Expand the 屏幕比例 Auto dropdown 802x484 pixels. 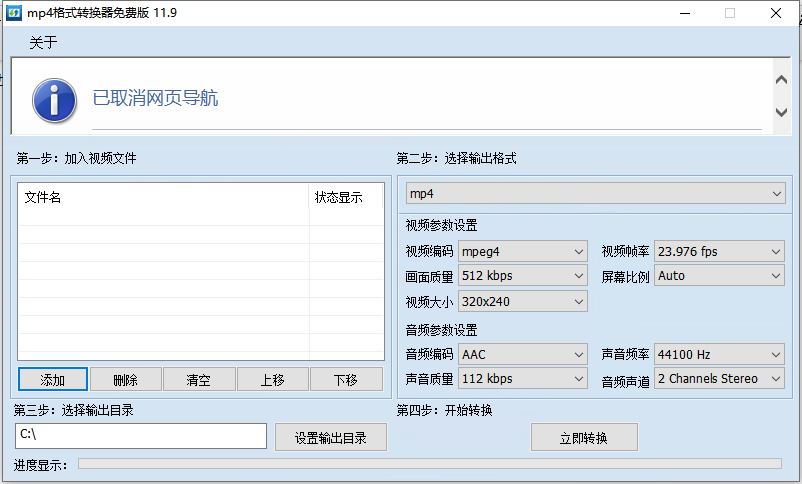coord(719,276)
